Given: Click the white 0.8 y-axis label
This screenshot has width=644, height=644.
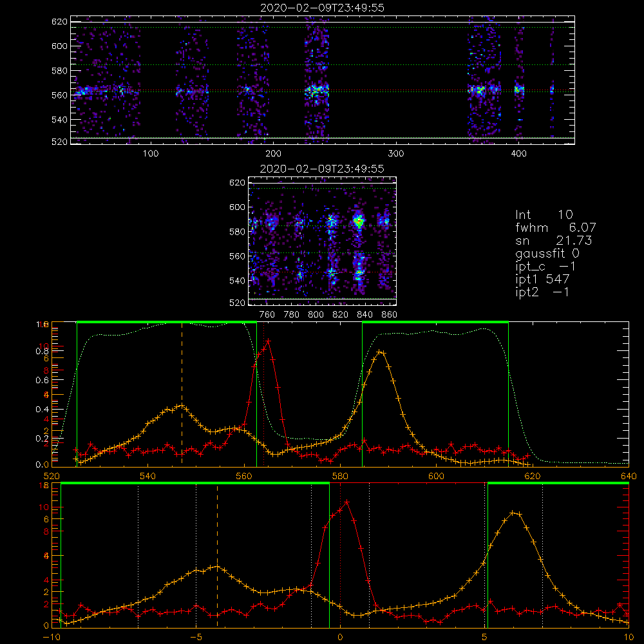Looking at the screenshot, I should (42, 351).
